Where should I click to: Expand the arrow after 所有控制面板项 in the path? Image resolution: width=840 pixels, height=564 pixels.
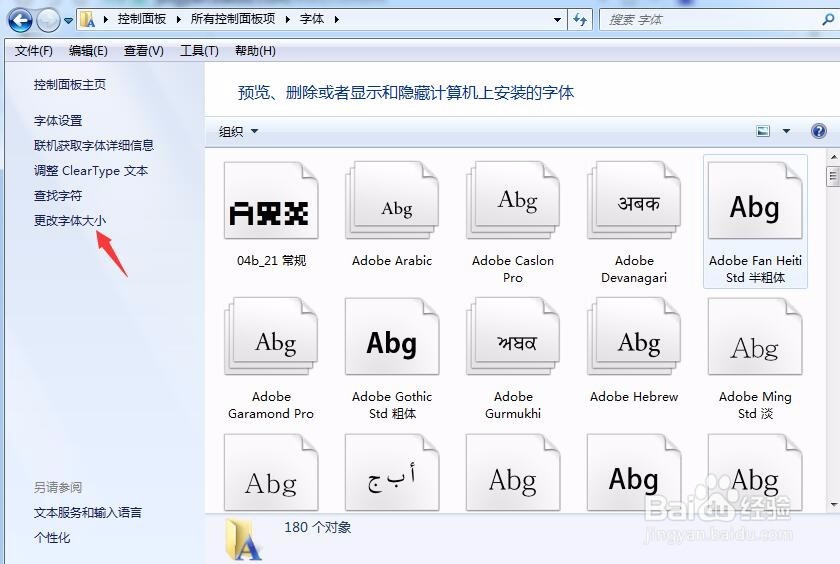pos(288,19)
